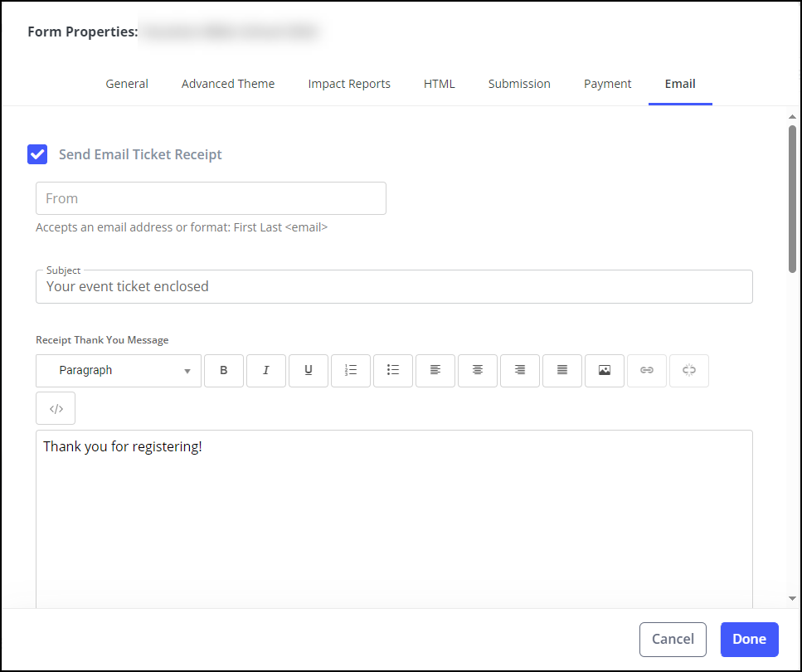Apply italic formatting
The width and height of the screenshot is (802, 672).
click(266, 371)
